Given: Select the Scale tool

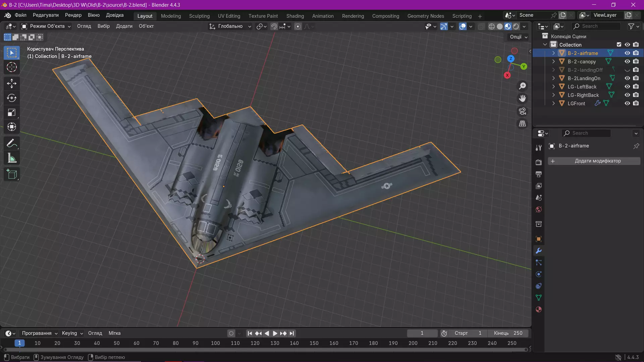Looking at the screenshot, I should [x=12, y=113].
